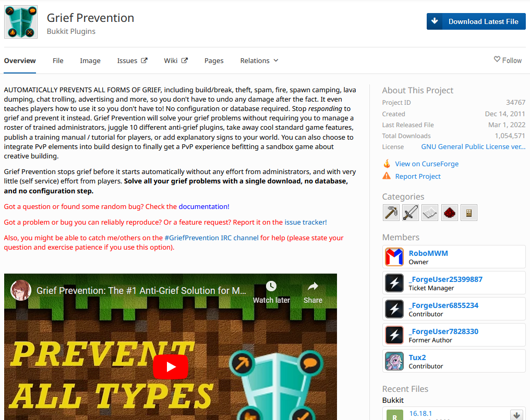This screenshot has width=530, height=420.
Task: Open _ForgeUser6855234 profile link
Action: [x=443, y=305]
